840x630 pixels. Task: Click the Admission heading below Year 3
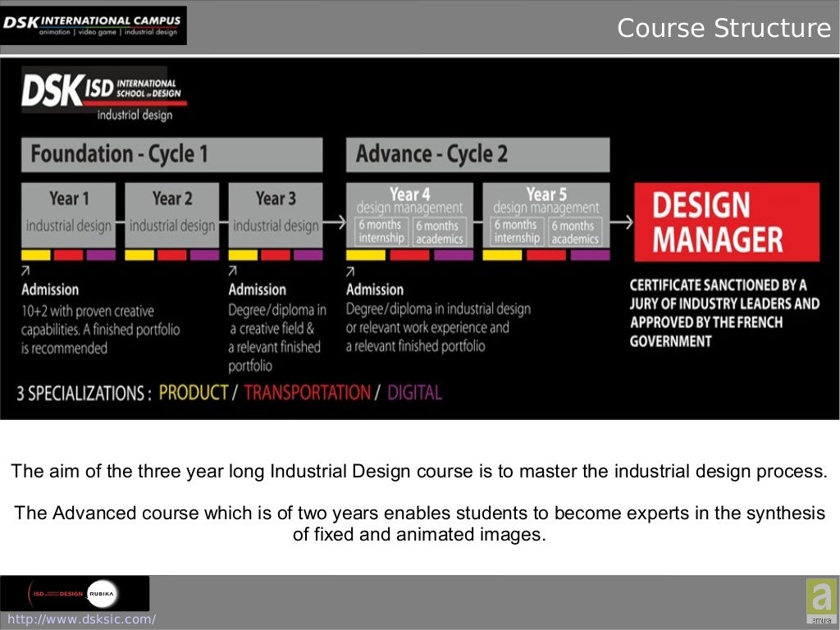pyautogui.click(x=257, y=290)
